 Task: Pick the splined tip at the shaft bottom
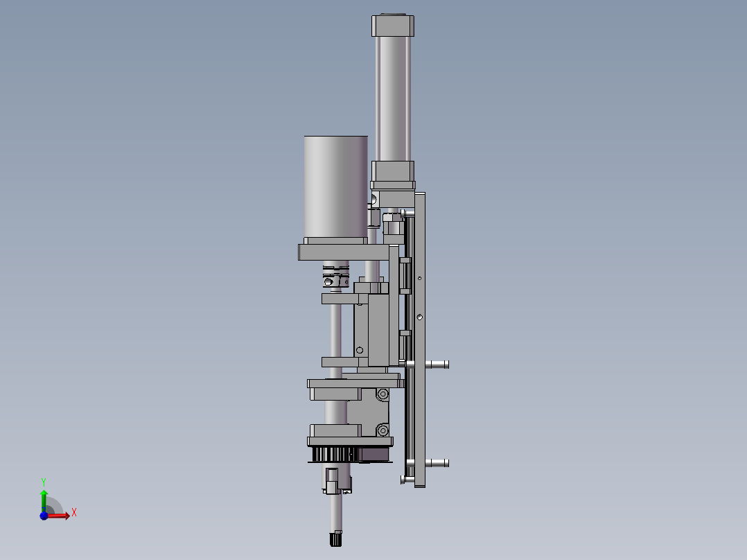click(335, 539)
